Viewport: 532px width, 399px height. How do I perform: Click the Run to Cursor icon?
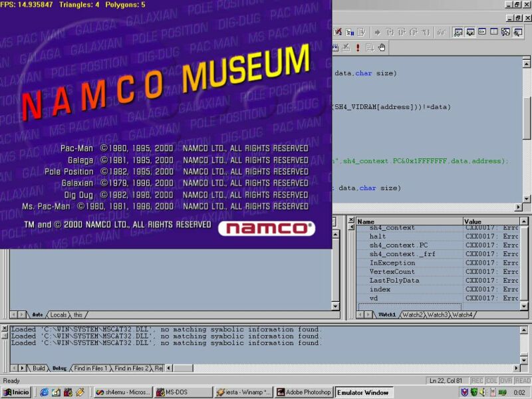pyautogui.click(x=426, y=32)
